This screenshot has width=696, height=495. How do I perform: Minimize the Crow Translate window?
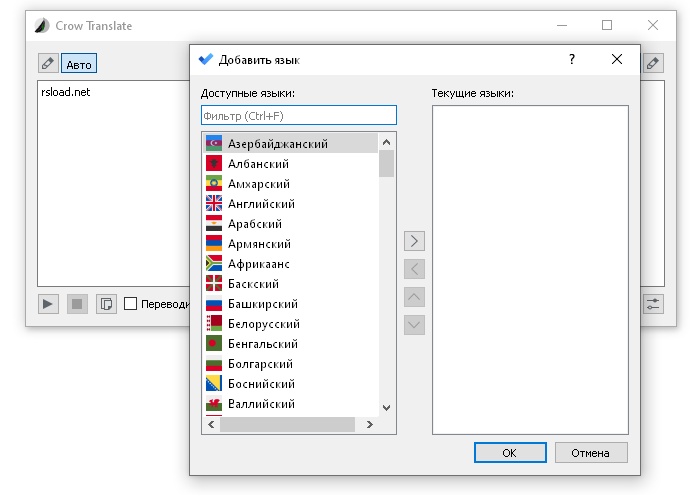pyautogui.click(x=562, y=25)
